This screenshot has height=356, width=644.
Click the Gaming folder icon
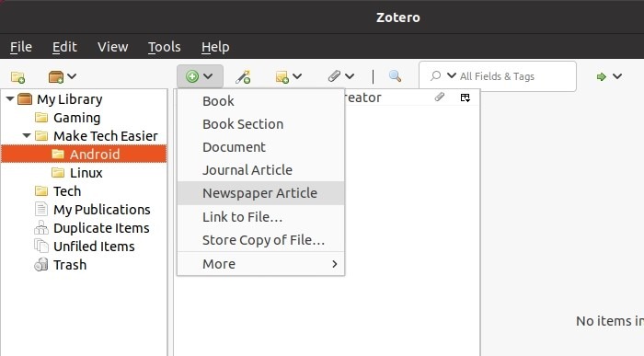pos(41,118)
